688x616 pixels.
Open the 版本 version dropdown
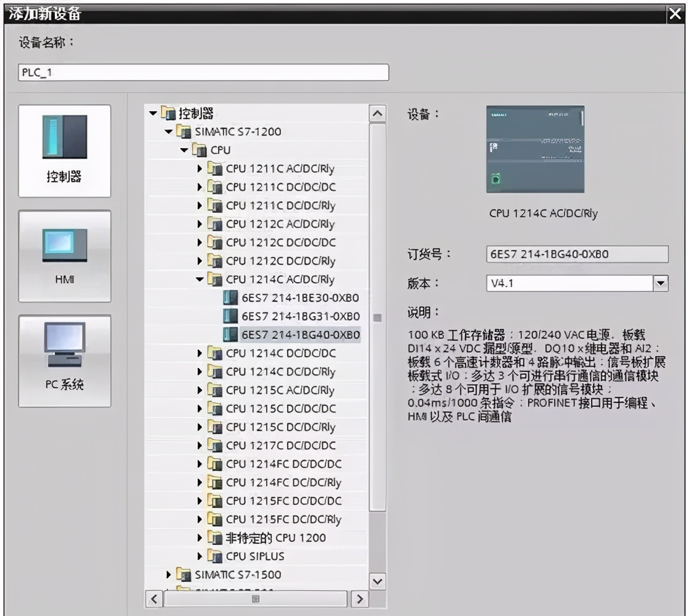point(661,283)
